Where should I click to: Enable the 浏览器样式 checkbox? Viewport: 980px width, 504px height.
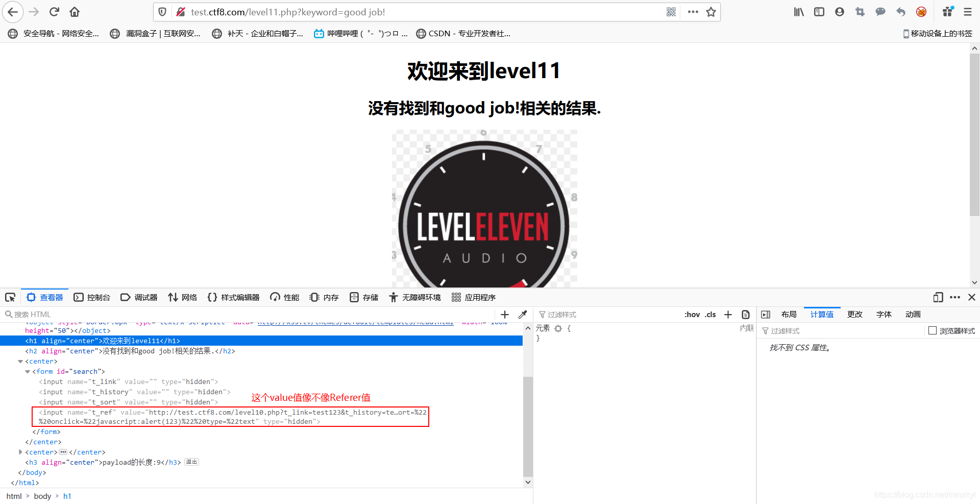pyautogui.click(x=933, y=331)
